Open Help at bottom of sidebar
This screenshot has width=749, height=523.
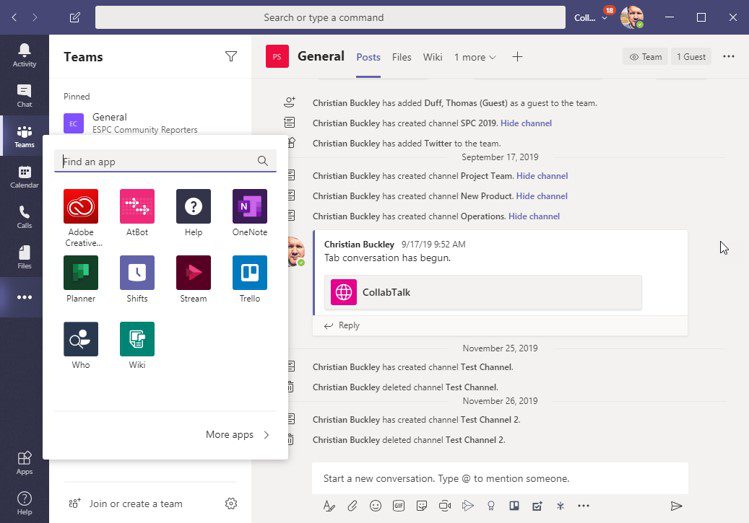coord(24,503)
